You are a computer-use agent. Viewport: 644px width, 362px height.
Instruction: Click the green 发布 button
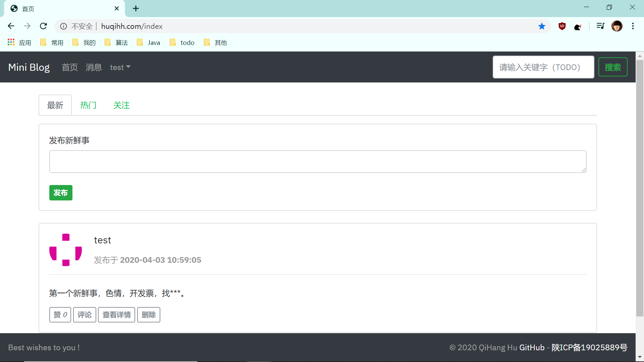click(x=61, y=193)
